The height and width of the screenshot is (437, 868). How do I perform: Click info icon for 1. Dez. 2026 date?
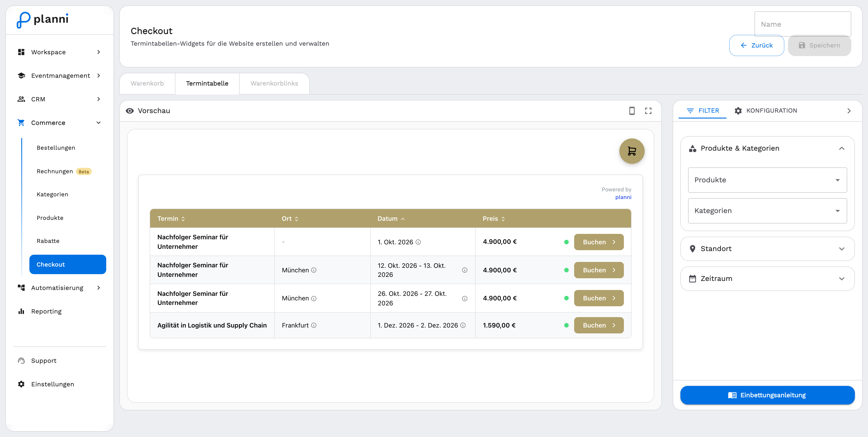tap(463, 325)
